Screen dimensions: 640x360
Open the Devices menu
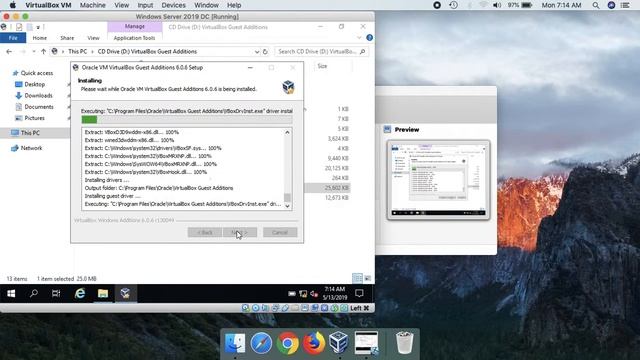(173, 5)
